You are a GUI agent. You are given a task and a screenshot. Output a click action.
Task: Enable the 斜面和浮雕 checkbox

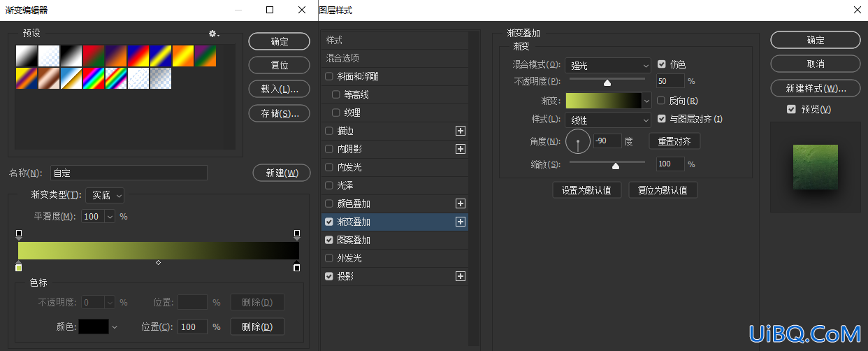(329, 76)
